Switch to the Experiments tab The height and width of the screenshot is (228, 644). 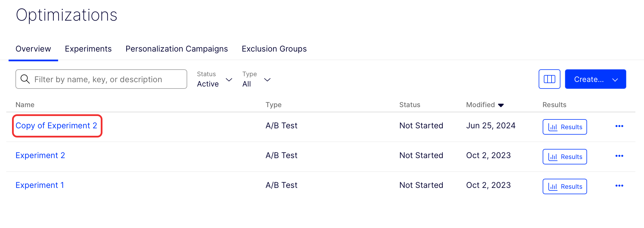pyautogui.click(x=88, y=49)
